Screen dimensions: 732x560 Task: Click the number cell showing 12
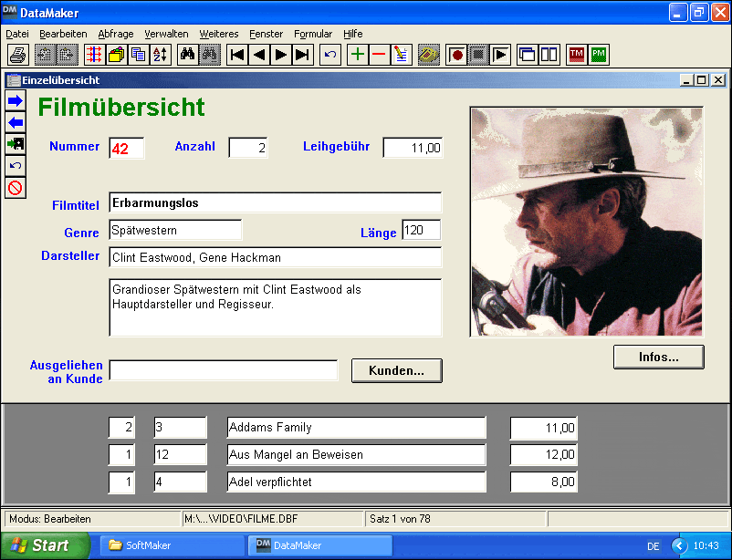click(x=180, y=455)
